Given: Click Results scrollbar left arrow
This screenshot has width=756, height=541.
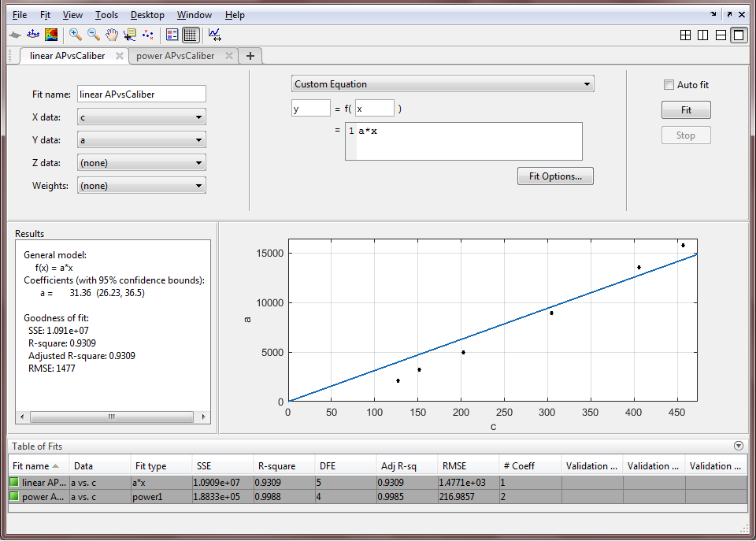Looking at the screenshot, I should (22, 417).
